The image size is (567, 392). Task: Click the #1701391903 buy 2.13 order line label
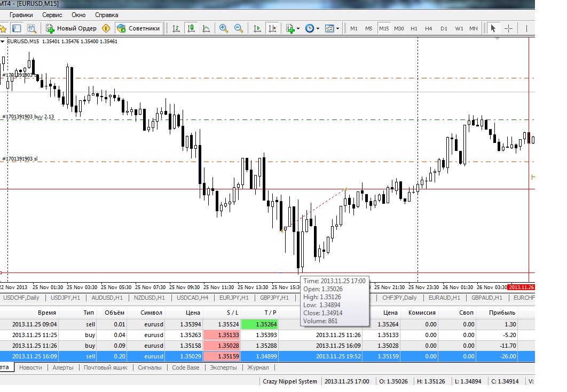click(28, 117)
